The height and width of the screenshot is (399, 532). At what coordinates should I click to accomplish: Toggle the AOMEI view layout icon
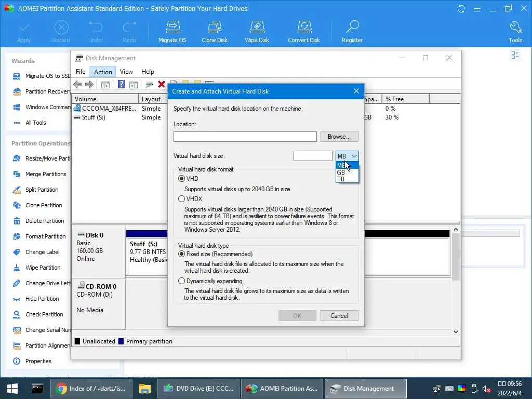[515, 55]
